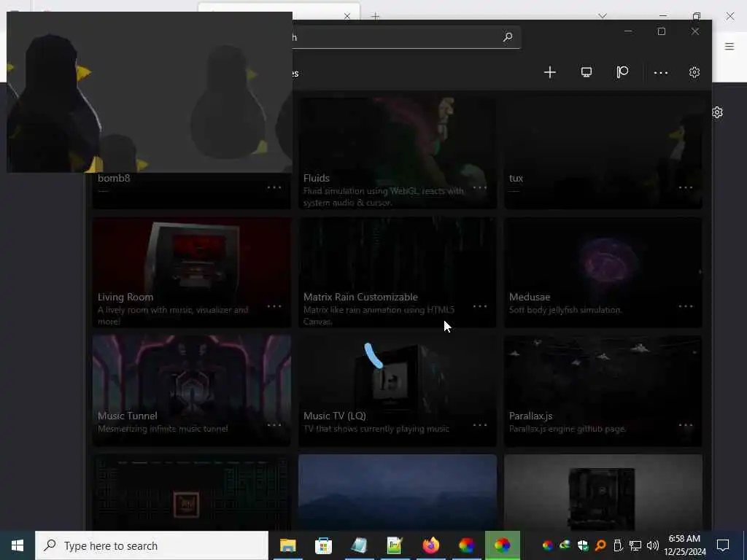747x560 pixels.
Task: Click into the Lively search field
Action: (405, 37)
